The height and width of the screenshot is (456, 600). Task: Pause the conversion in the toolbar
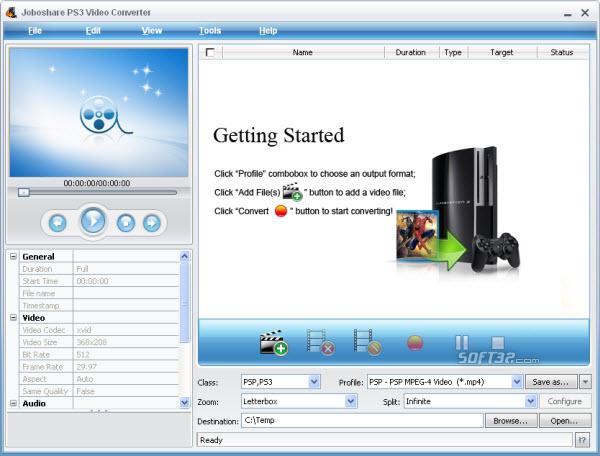pyautogui.click(x=461, y=342)
